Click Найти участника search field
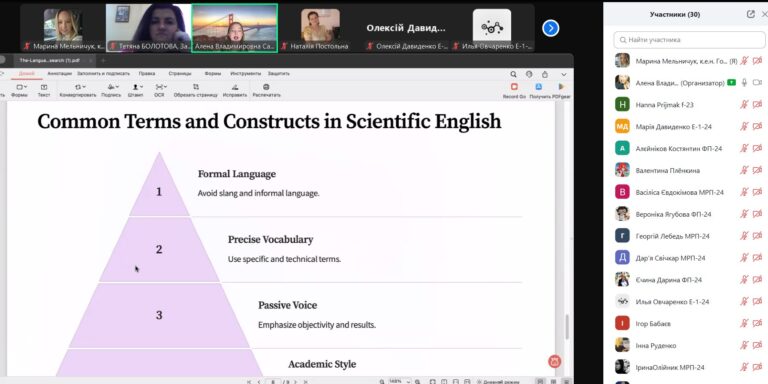Viewport: 768px width, 384px height. coord(689,40)
